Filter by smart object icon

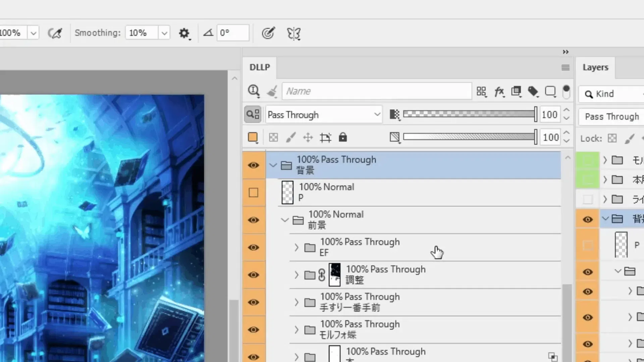point(516,91)
